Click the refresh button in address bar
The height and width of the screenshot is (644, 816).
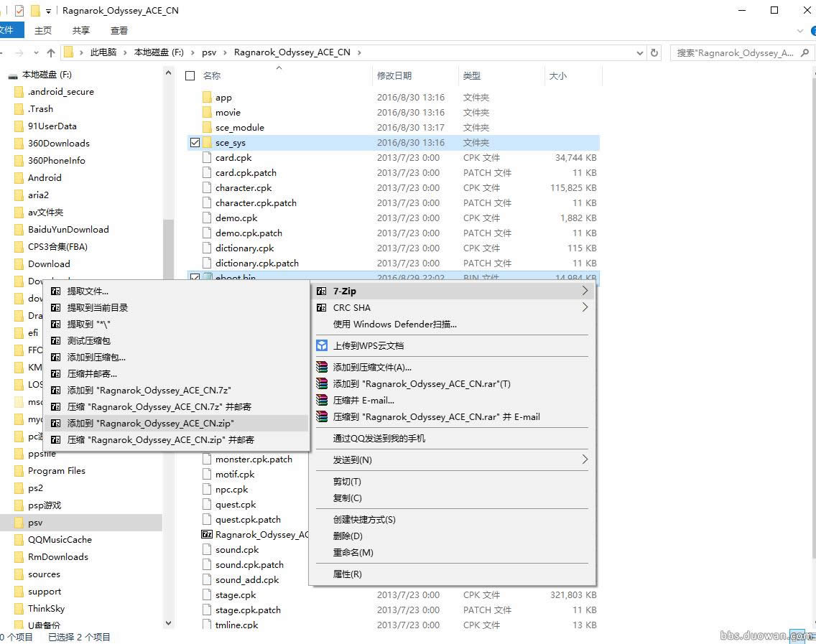(654, 52)
